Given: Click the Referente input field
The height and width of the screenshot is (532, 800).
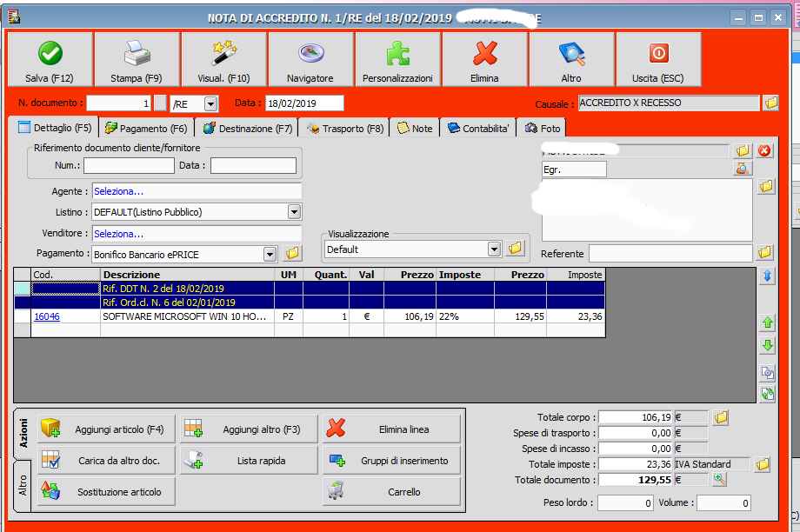Looking at the screenshot, I should 670,253.
